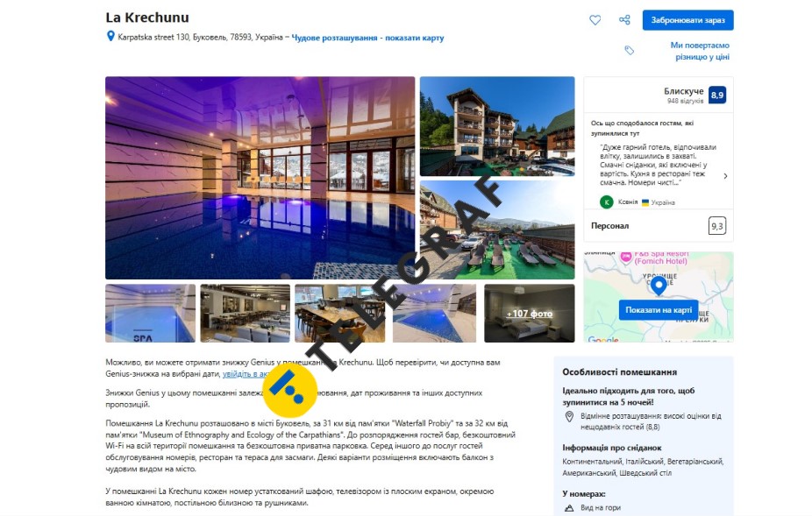Viewport: 812px width, 516px height.
Task: Open the SPA pool thumbnail
Action: click(x=151, y=313)
